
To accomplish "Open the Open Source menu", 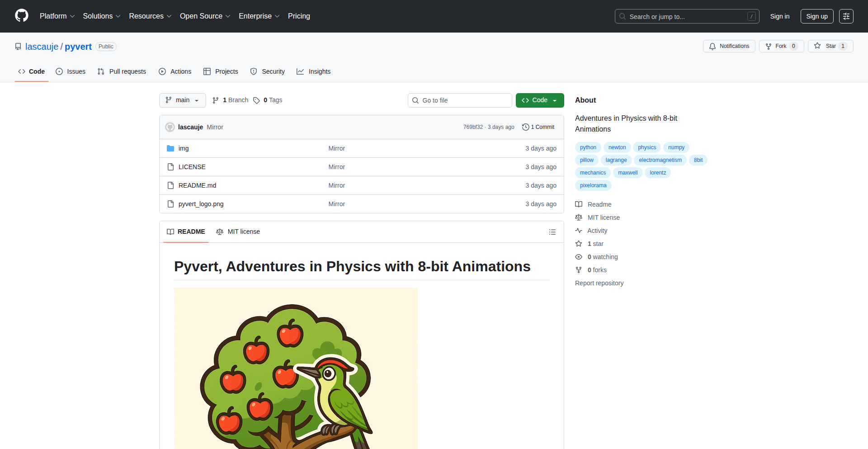I will 205,16.
